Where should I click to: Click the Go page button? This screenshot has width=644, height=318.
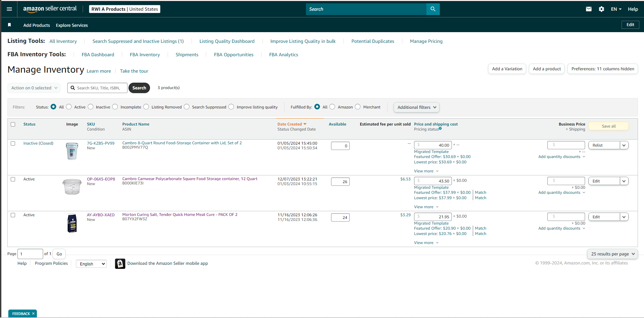59,254
